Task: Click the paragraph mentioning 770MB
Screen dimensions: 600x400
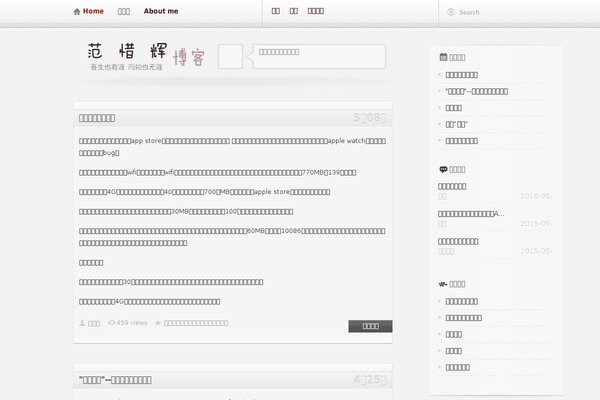Action: (x=217, y=173)
